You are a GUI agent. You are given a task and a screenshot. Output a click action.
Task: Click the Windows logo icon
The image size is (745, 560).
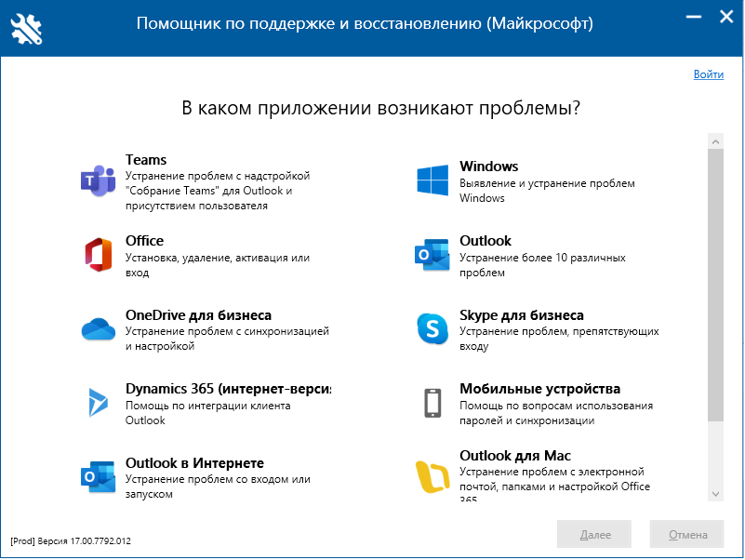coord(432,180)
